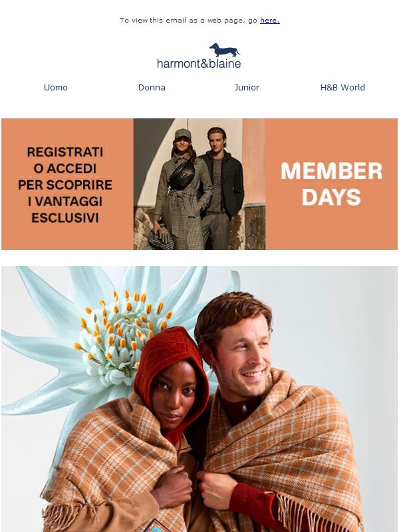Select the Junior navigation item

pyautogui.click(x=247, y=88)
